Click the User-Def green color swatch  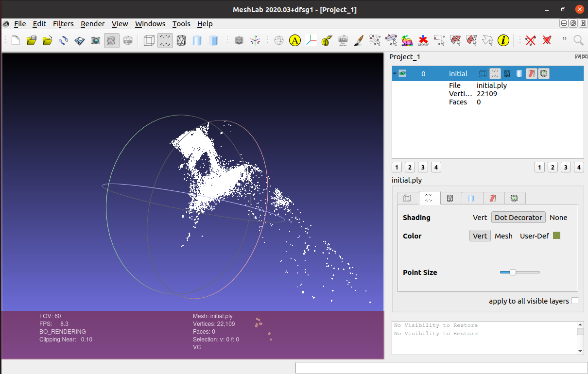pyautogui.click(x=557, y=236)
